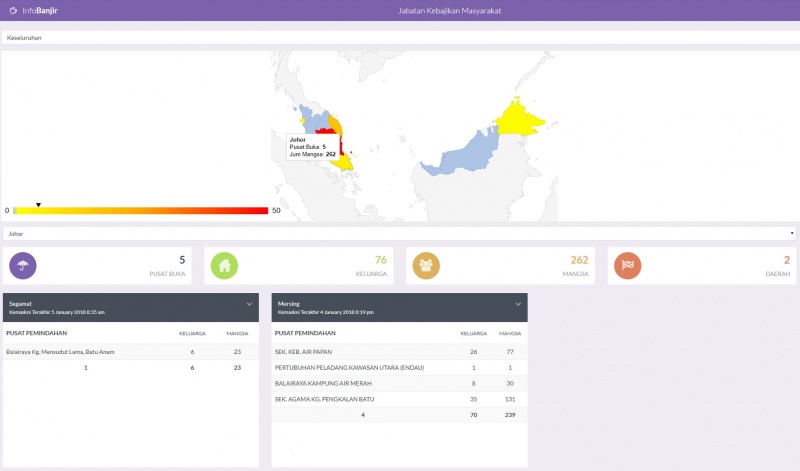Click the Johor tooltip on the map
800x471 pixels.
(x=313, y=147)
